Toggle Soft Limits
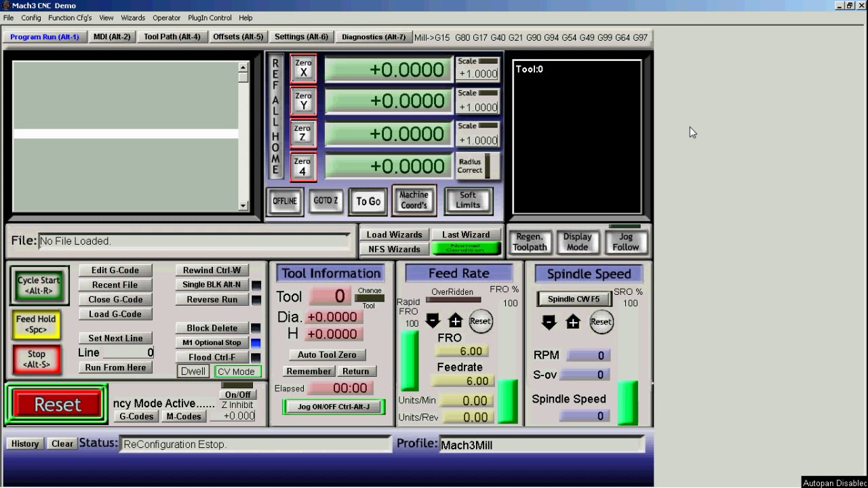 point(468,201)
